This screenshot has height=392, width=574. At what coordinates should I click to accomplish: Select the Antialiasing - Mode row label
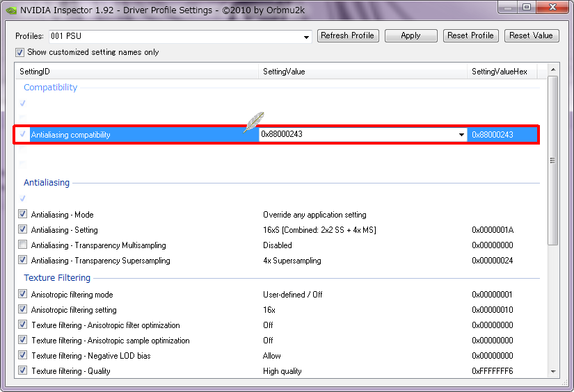coord(62,215)
